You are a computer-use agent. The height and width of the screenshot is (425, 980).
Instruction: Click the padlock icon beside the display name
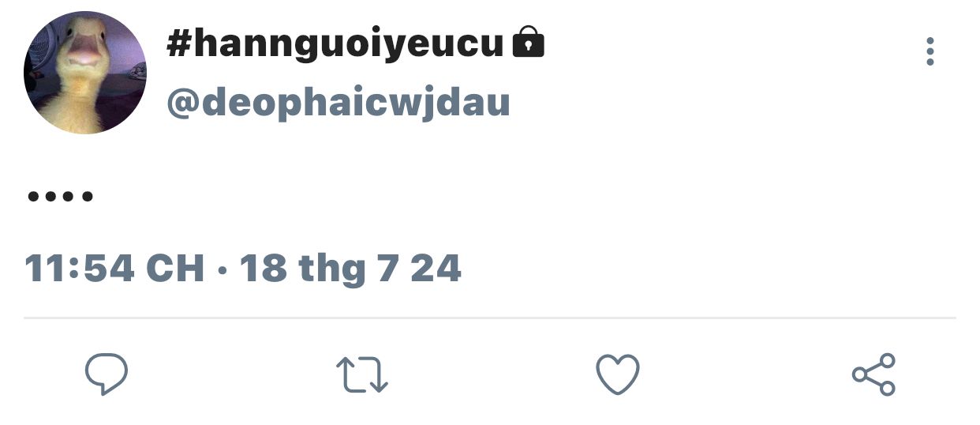point(528,43)
